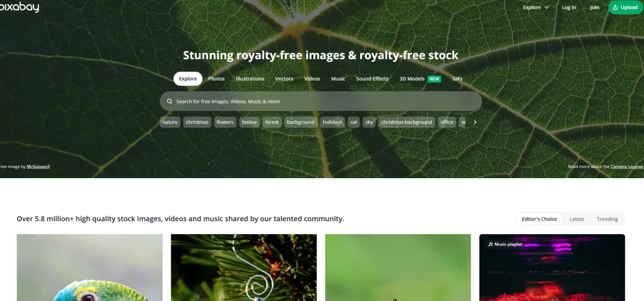The height and width of the screenshot is (301, 644).
Task: Switch to the Vectors tab
Action: pyautogui.click(x=284, y=79)
